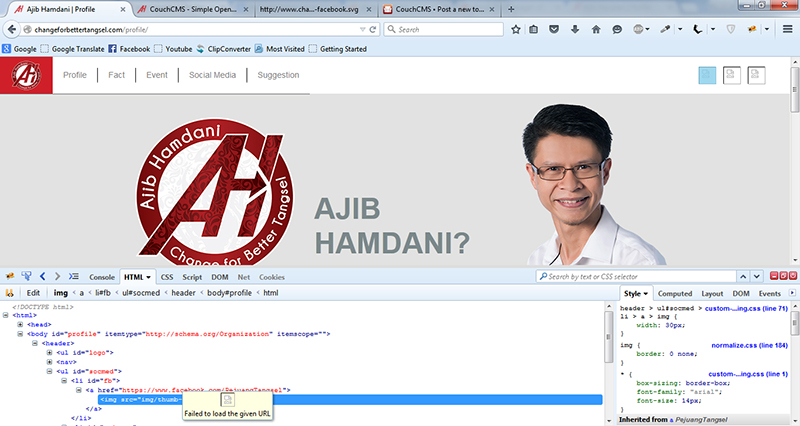Click the third broken social media image

(x=756, y=75)
